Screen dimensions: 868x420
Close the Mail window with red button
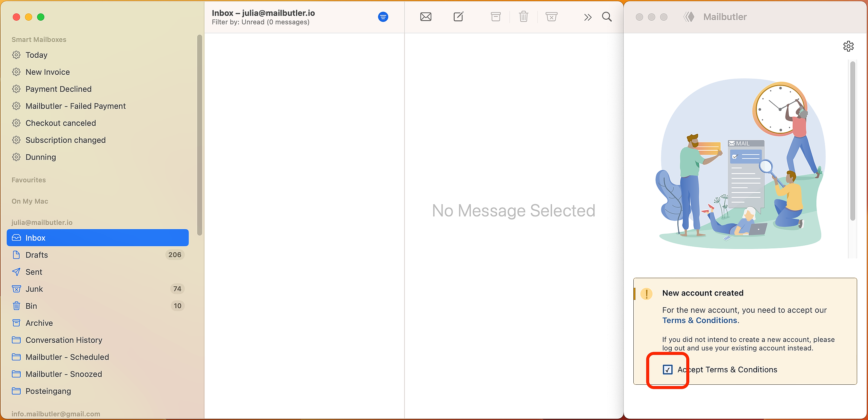16,17
